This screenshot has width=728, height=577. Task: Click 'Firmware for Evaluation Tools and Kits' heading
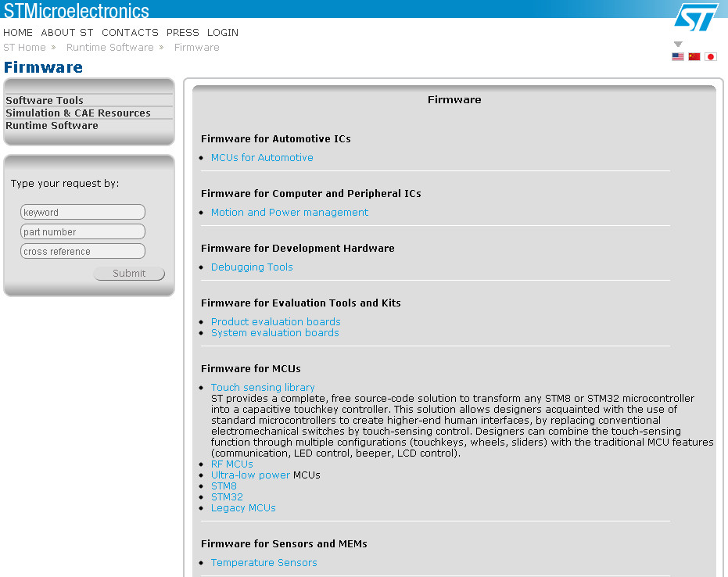(301, 303)
